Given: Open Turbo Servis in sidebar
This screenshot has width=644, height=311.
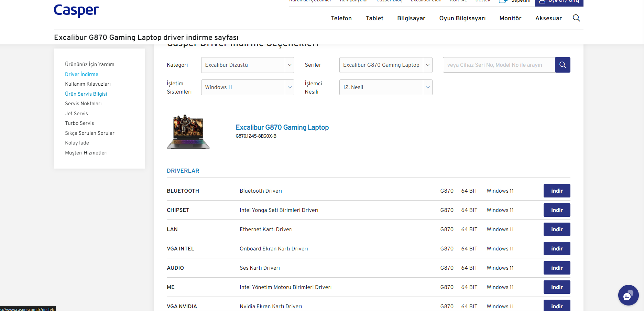Looking at the screenshot, I should point(79,123).
